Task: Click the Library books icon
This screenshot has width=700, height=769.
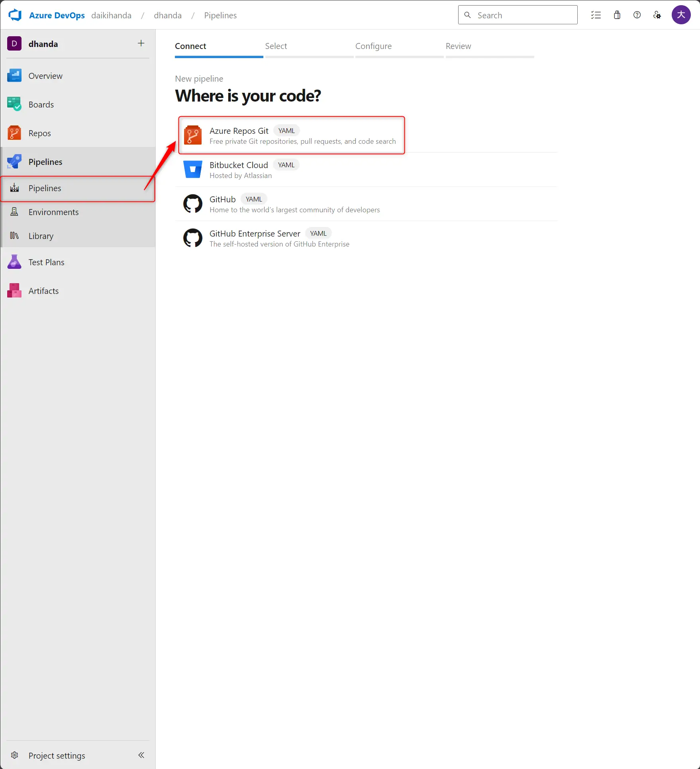Action: tap(14, 236)
